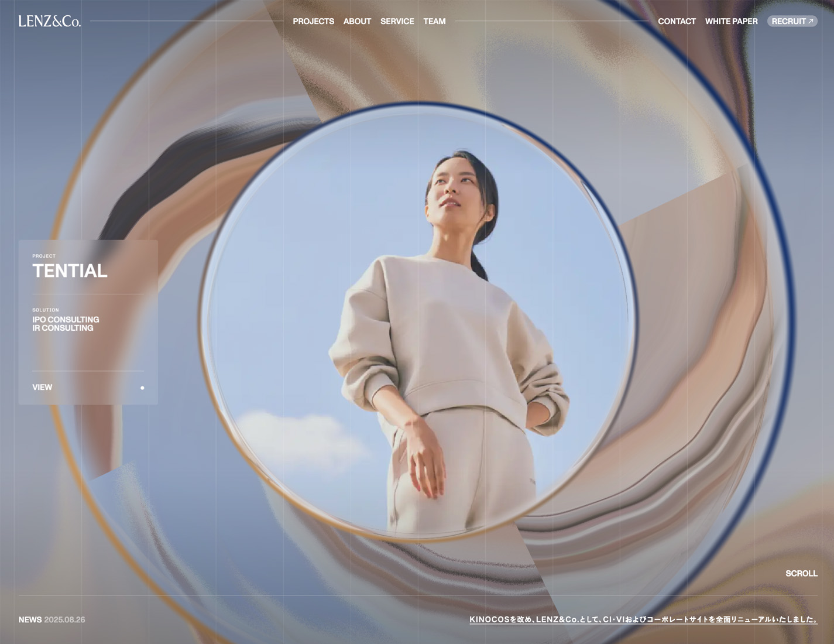
Task: Open the CONTACT page link
Action: coord(677,21)
